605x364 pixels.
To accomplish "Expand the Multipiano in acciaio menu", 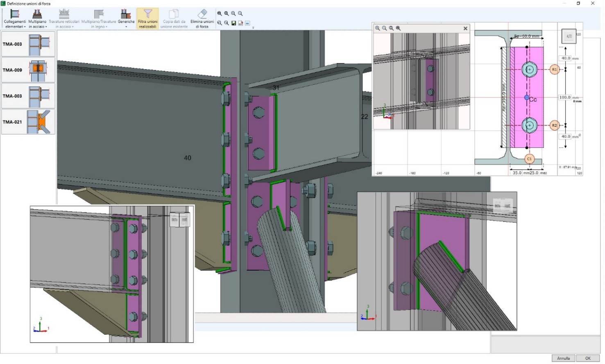I will tap(37, 19).
